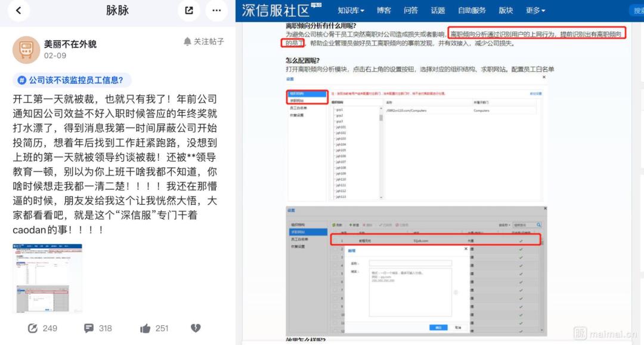Image resolution: width=644 pixels, height=345 pixels.
Task: Expand the 更多 dropdown menu
Action: (535, 11)
